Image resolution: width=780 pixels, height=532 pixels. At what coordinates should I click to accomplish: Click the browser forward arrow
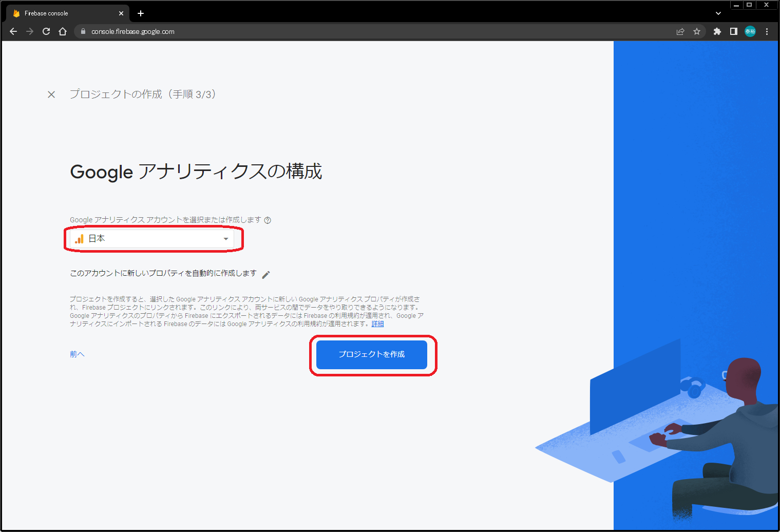click(x=30, y=31)
